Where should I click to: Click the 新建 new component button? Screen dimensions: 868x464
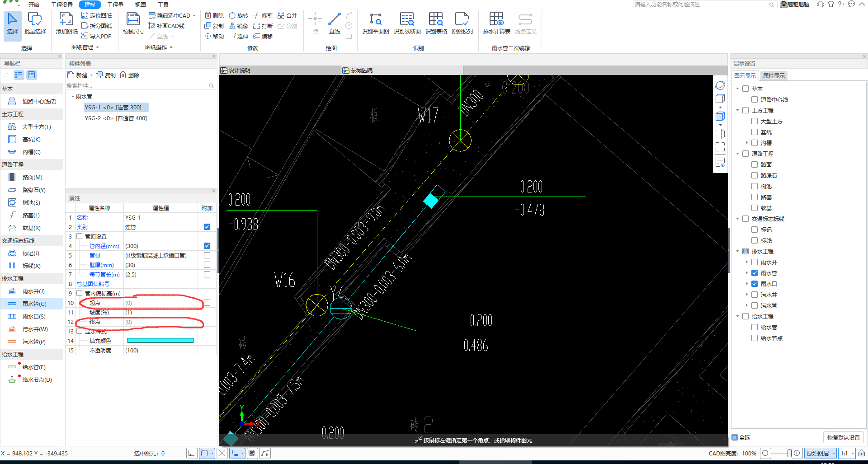[x=77, y=75]
